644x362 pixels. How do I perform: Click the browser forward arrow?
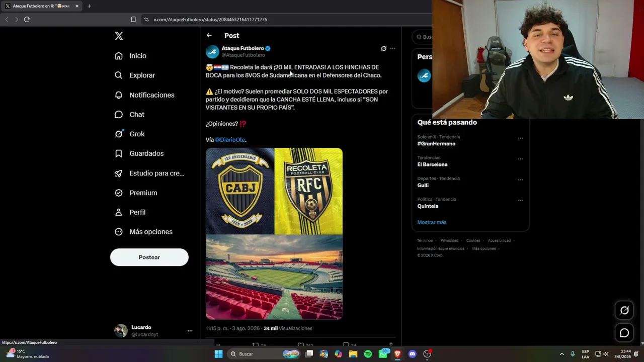click(17, 20)
